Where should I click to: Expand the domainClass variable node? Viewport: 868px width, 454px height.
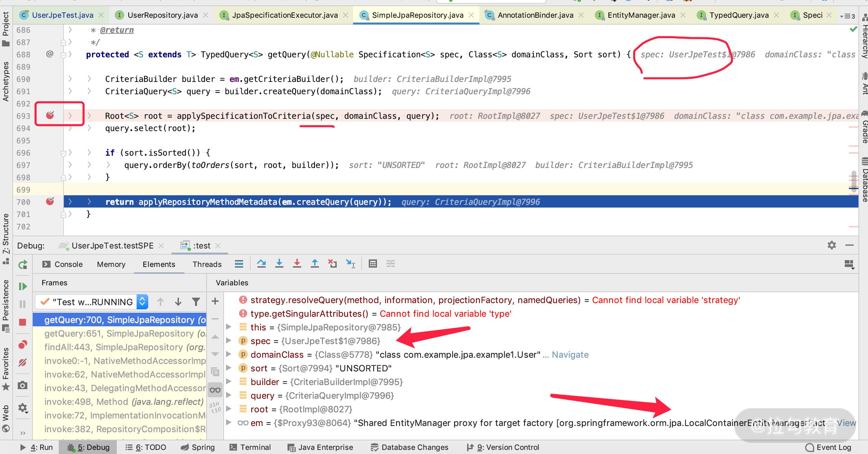click(x=229, y=354)
